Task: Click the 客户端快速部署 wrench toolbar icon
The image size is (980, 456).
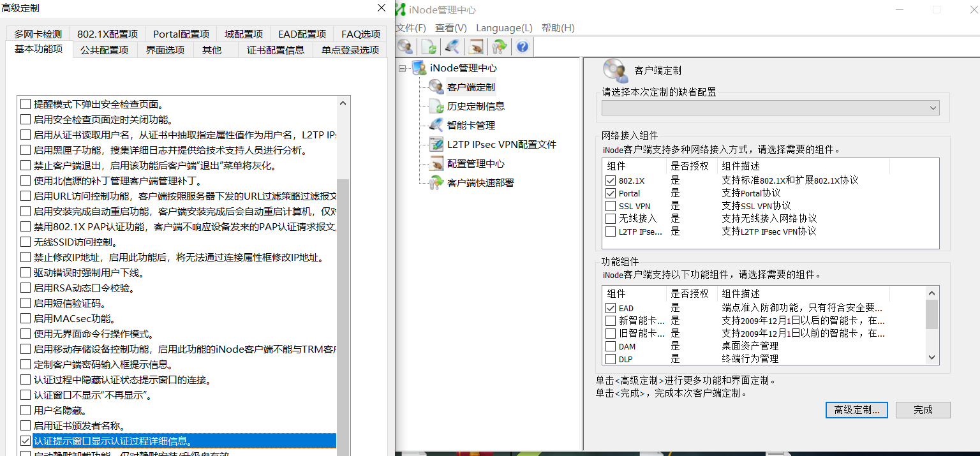Action: click(500, 47)
